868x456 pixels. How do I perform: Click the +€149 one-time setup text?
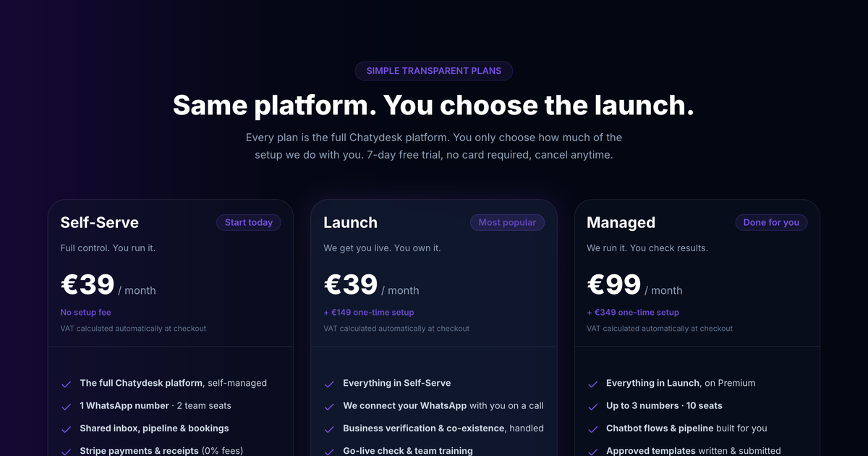click(x=369, y=313)
